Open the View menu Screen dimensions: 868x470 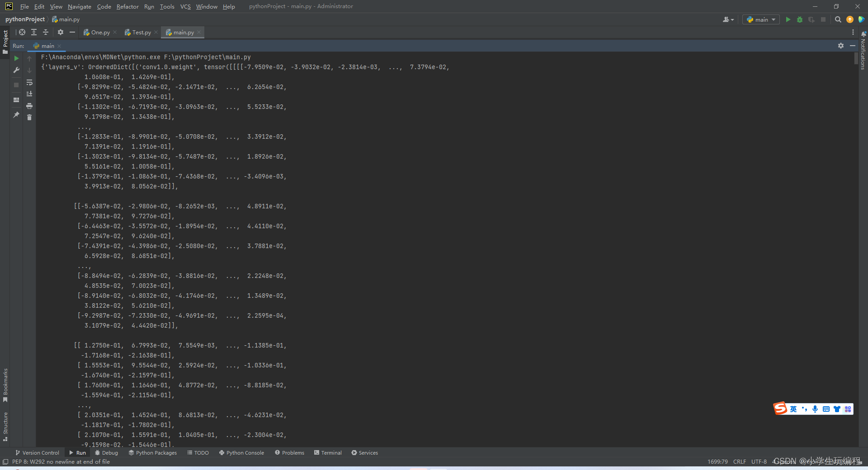[56, 6]
